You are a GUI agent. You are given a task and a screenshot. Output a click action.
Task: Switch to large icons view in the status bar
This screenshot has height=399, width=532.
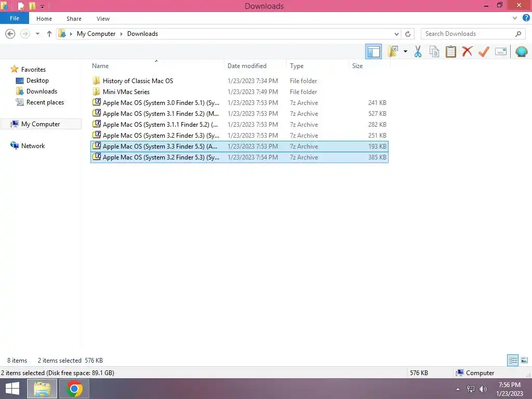(524, 360)
